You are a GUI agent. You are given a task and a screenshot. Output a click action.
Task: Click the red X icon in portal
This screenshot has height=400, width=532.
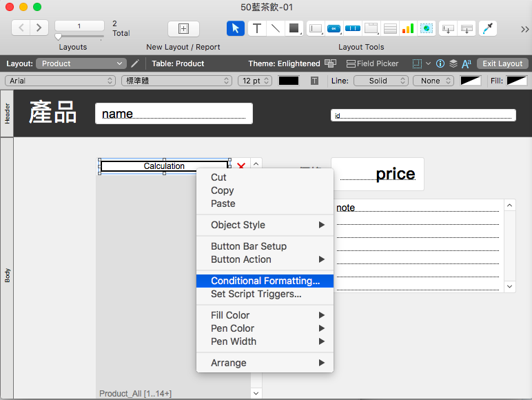[241, 166]
